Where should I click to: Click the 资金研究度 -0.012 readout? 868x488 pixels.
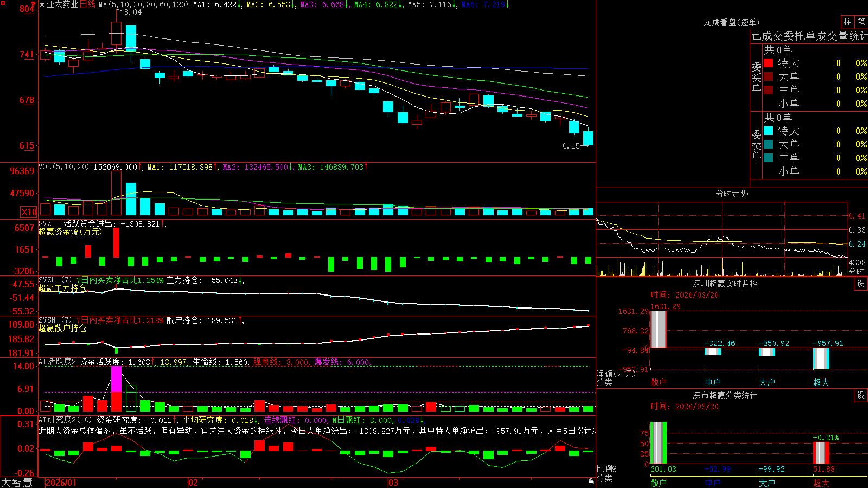point(137,420)
